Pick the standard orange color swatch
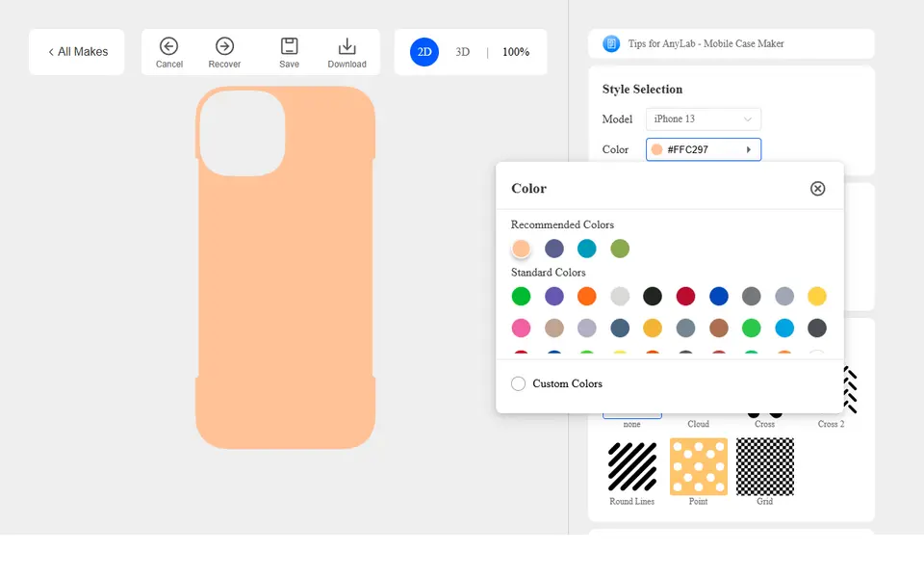This screenshot has height=578, width=924. tap(587, 296)
